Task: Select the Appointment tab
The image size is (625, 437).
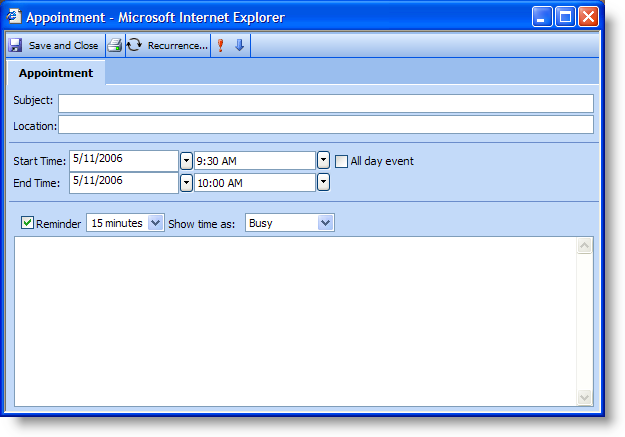Action: point(56,73)
